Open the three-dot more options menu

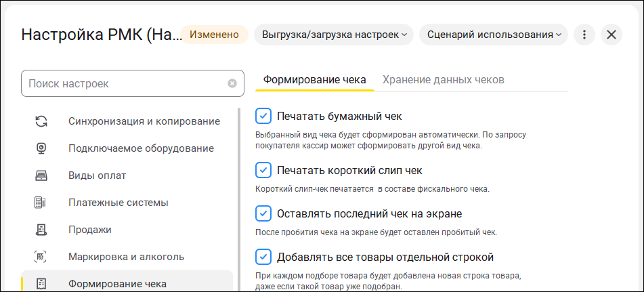584,35
